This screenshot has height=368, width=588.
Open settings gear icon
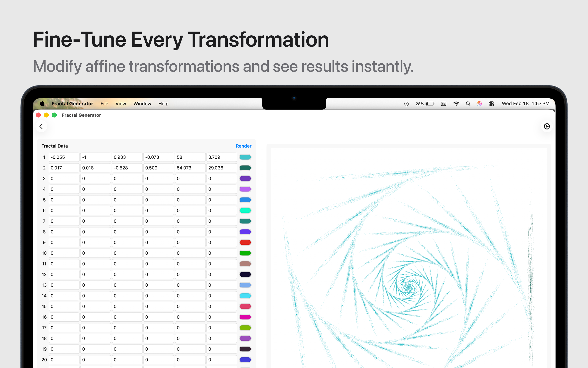click(547, 126)
